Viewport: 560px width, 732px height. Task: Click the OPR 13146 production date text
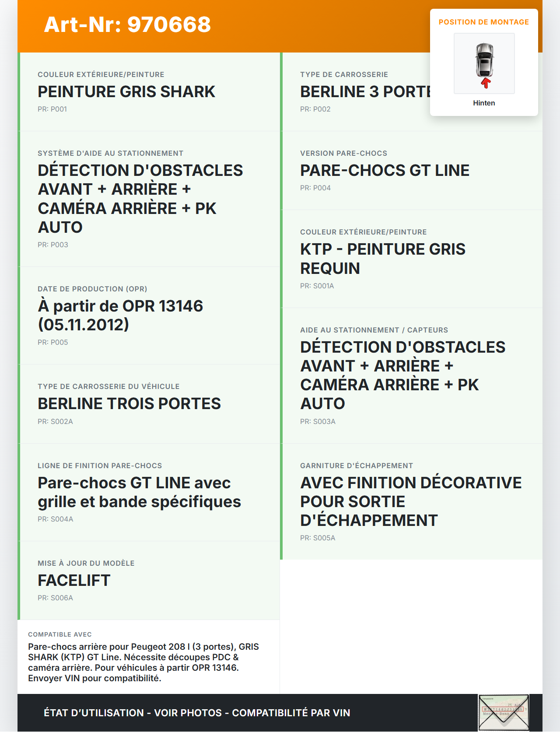[x=120, y=315]
